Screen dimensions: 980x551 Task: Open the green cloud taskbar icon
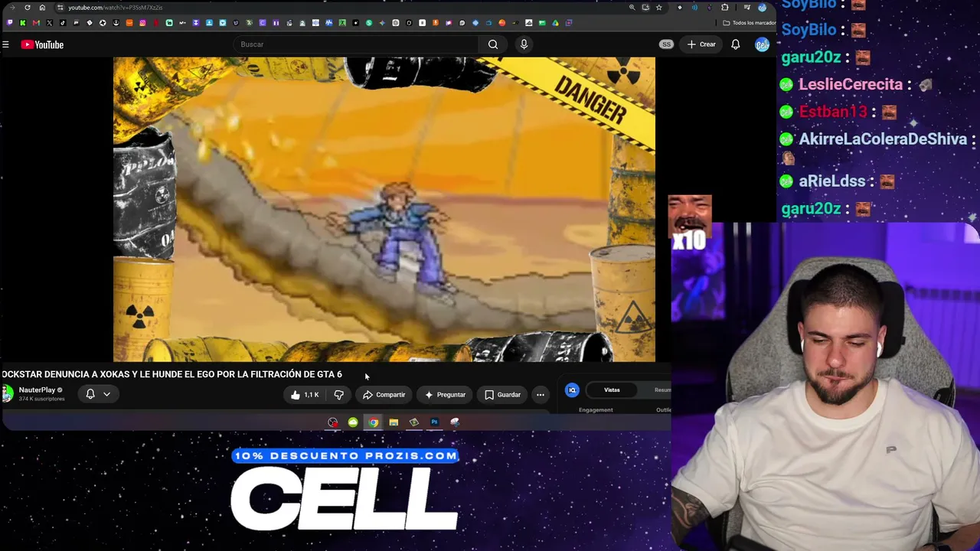click(x=353, y=422)
